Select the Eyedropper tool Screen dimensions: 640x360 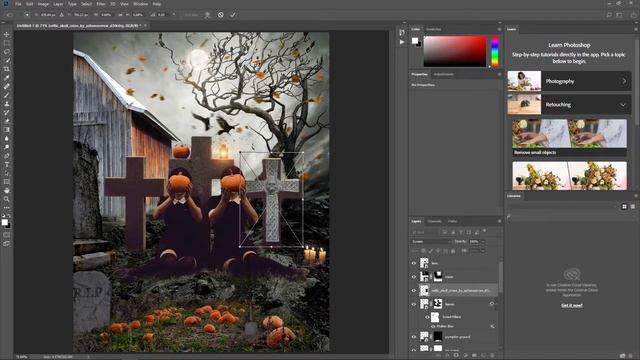point(7,78)
